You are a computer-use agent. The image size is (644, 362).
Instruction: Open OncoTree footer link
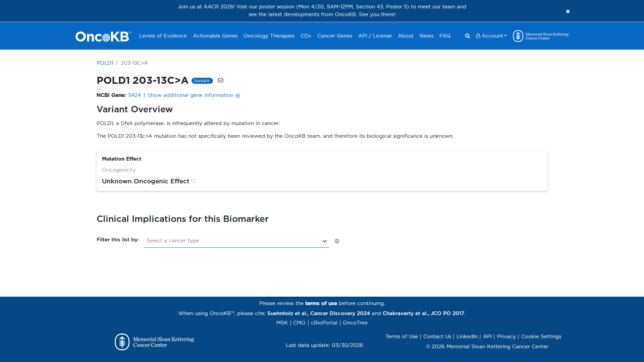(x=355, y=323)
